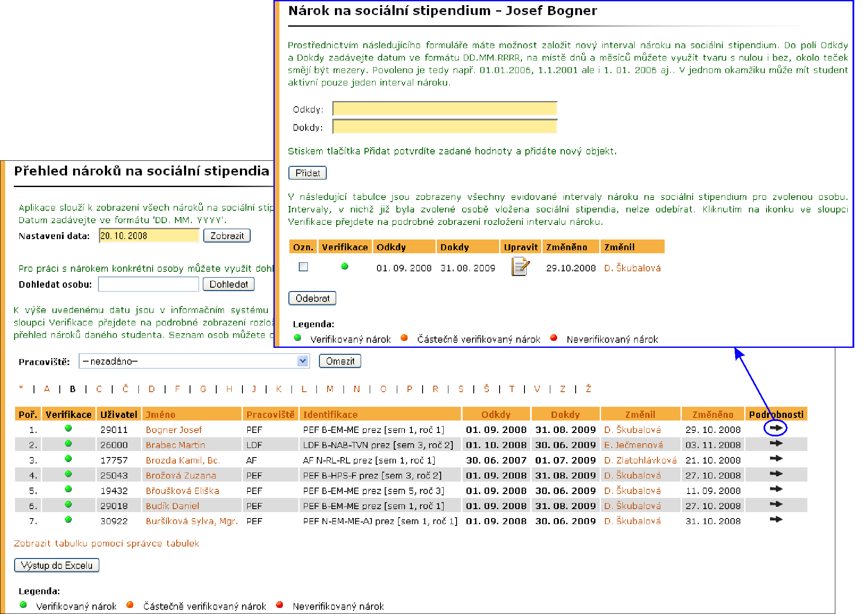
Task: Filter names by letter C
Action: pos(99,389)
